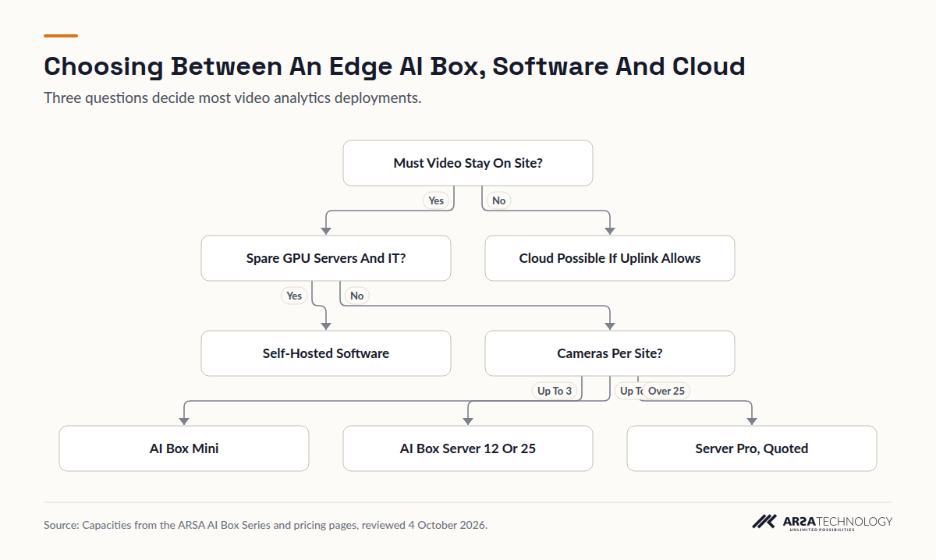Click the title 'Choosing Between An Edge AI Box'
Screen dimensions: 936x560
pyautogui.click(x=395, y=66)
